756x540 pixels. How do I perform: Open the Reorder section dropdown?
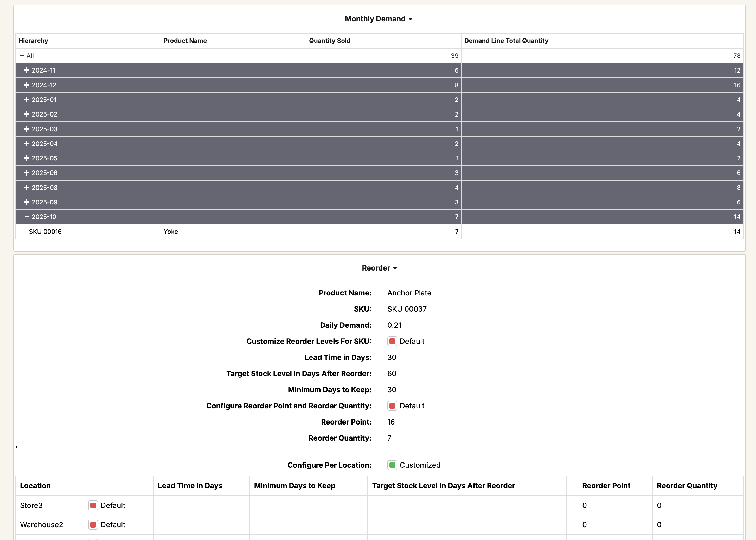pyautogui.click(x=379, y=268)
